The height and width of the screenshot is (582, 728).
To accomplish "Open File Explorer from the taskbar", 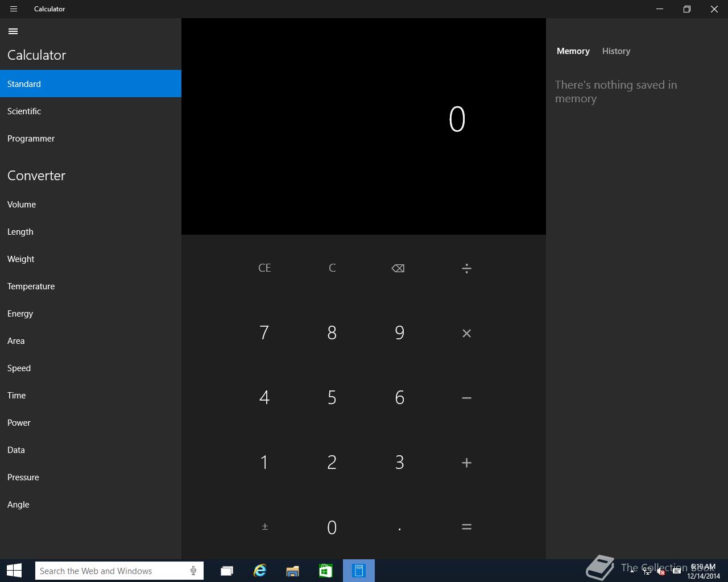I will pyautogui.click(x=292, y=571).
